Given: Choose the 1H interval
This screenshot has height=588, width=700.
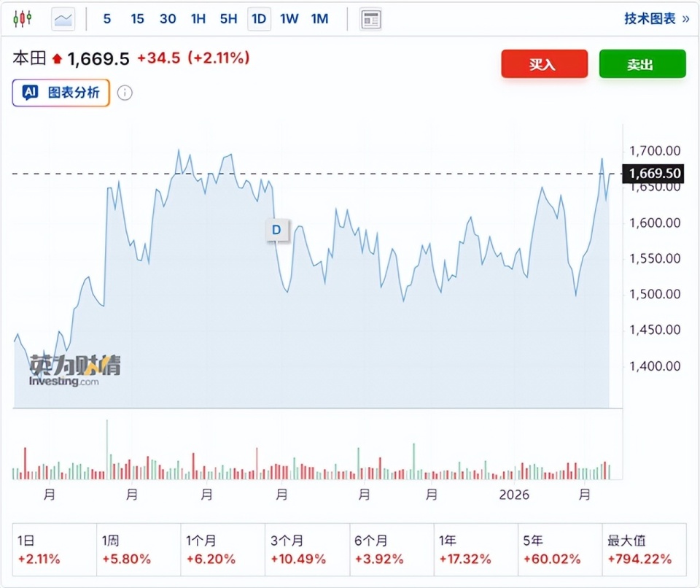Looking at the screenshot, I should (x=198, y=19).
